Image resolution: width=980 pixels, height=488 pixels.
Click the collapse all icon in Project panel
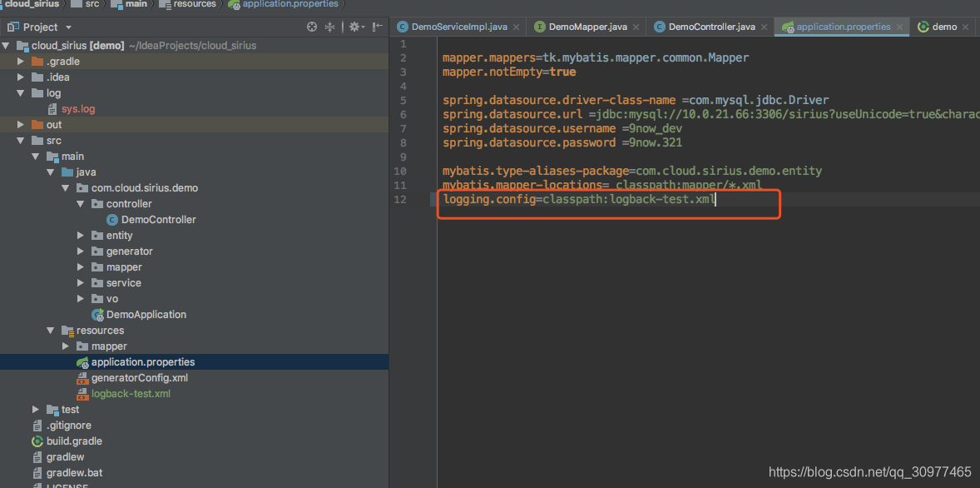[330, 27]
